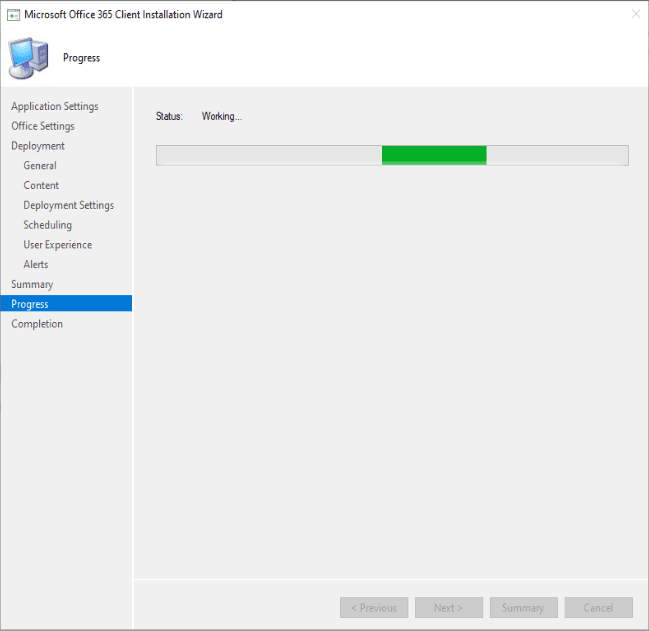Select the Completion step

37,324
